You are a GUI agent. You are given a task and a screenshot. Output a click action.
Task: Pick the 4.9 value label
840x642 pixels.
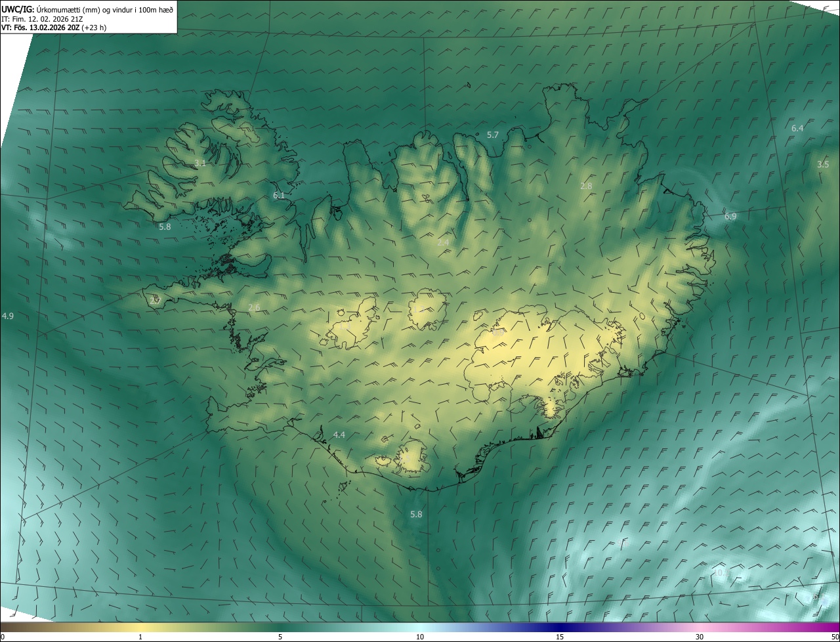pos(8,316)
